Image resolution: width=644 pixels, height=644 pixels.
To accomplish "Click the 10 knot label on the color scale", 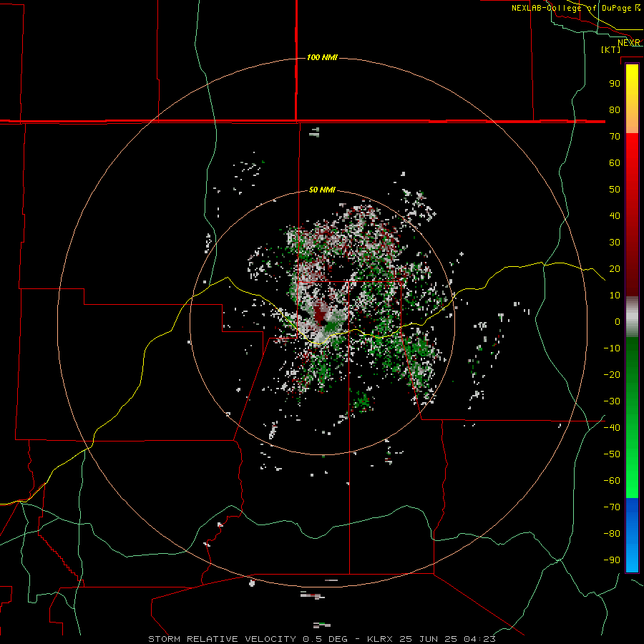I will [x=615, y=296].
